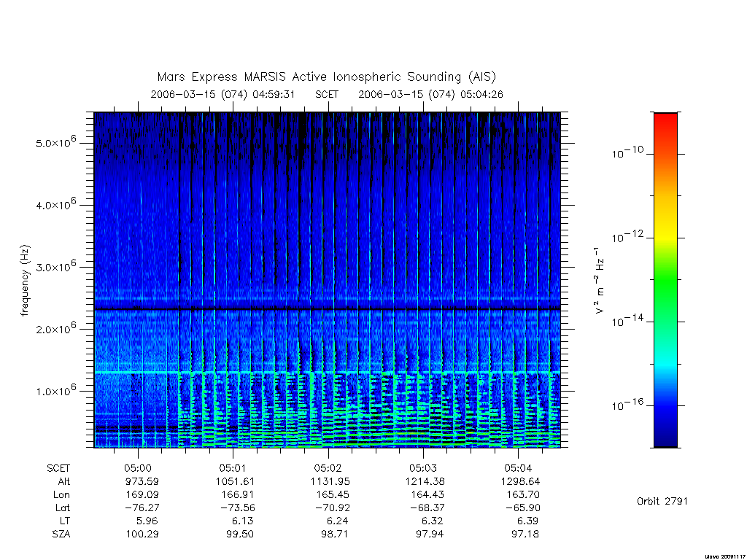Click the SZA value 100.29

click(x=142, y=534)
